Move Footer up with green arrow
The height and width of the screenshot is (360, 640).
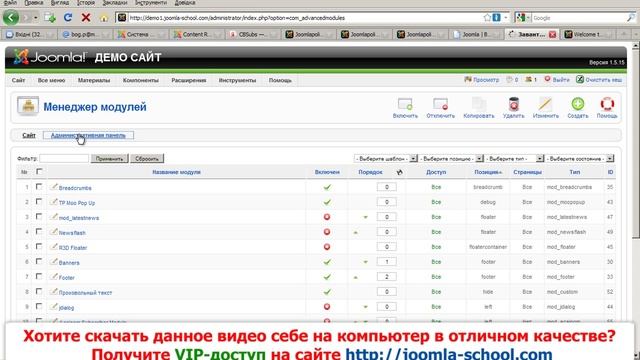356,277
